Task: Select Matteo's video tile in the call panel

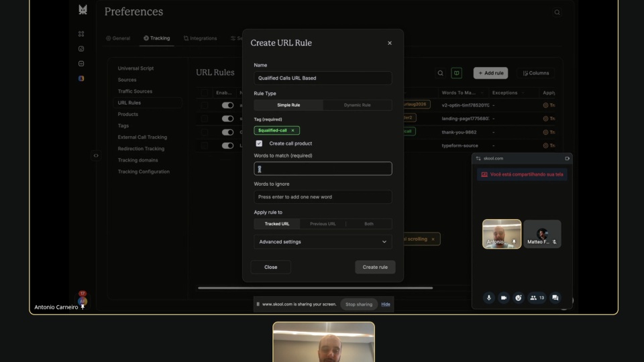Action: click(542, 234)
